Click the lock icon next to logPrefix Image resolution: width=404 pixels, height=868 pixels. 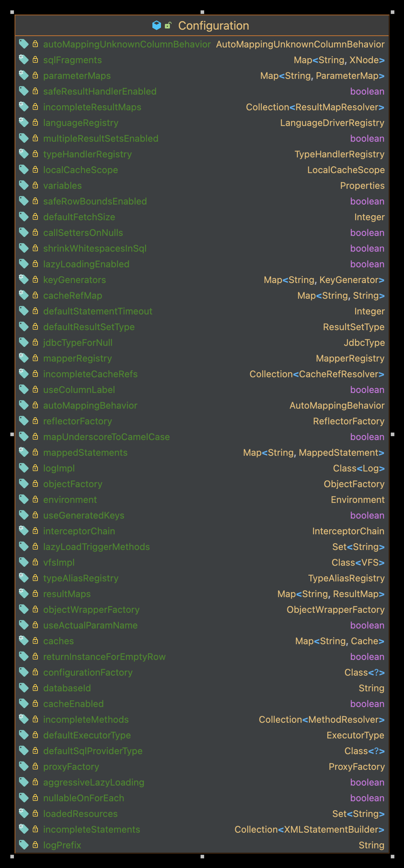click(35, 844)
